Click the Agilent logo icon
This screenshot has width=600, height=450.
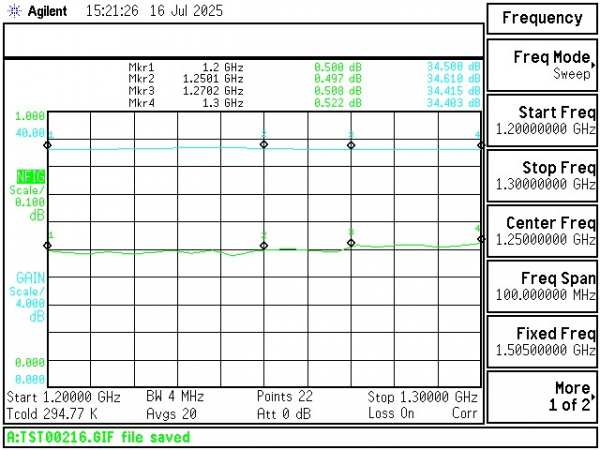pyautogui.click(x=15, y=11)
